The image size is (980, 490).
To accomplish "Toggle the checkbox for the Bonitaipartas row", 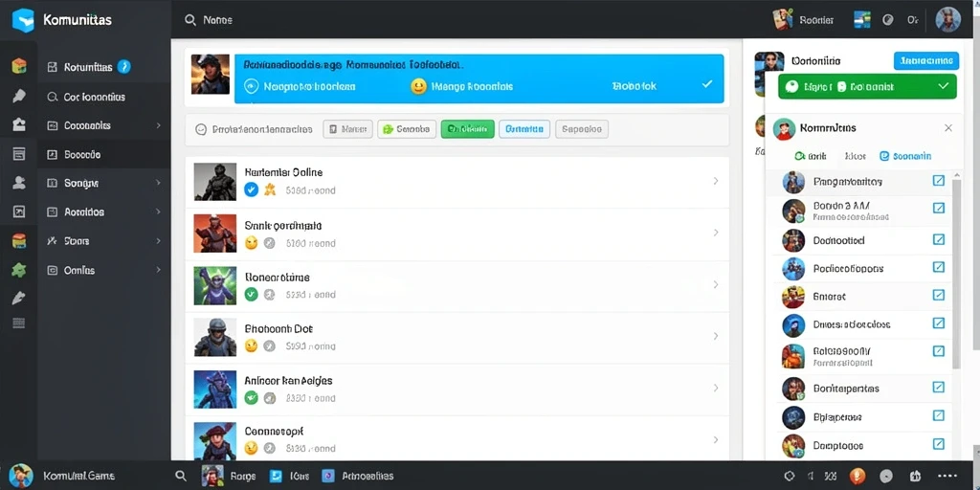I will click(938, 387).
